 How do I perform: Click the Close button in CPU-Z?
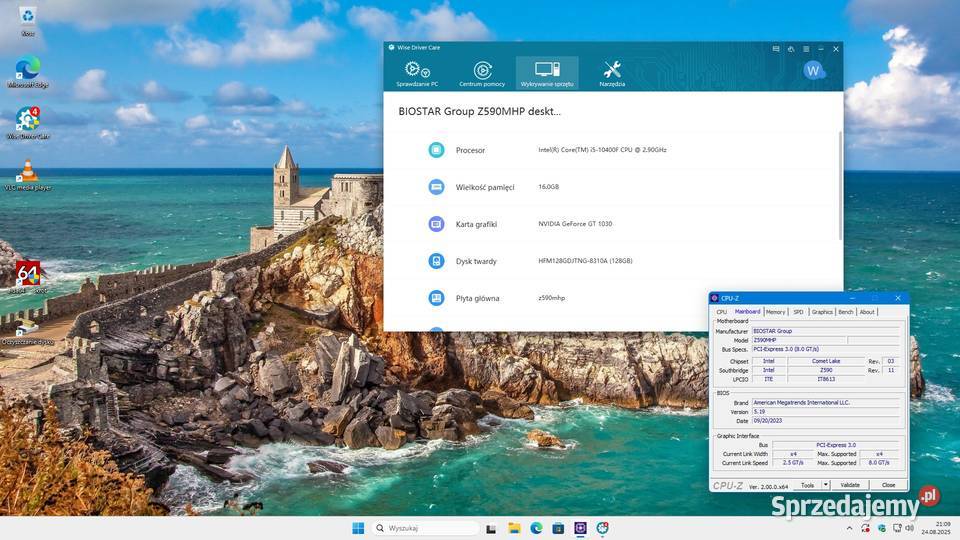click(x=888, y=485)
